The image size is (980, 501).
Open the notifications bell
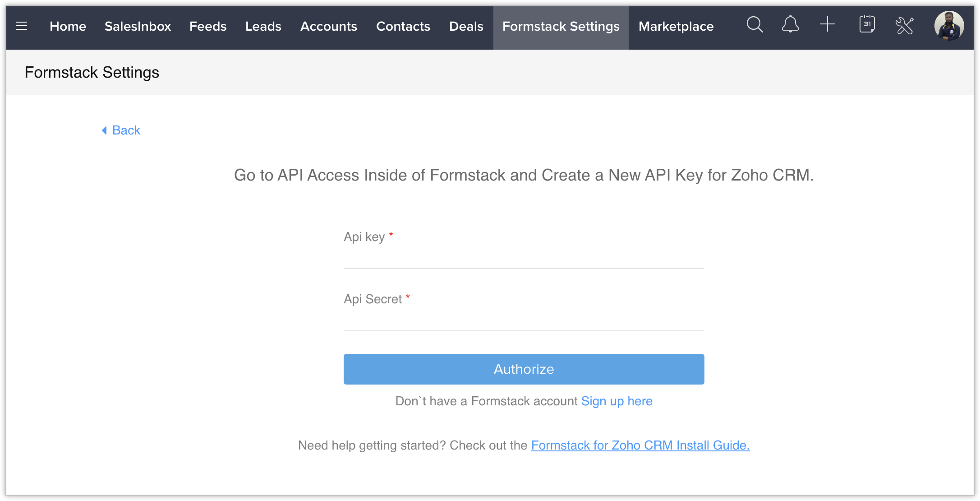pyautogui.click(x=790, y=24)
